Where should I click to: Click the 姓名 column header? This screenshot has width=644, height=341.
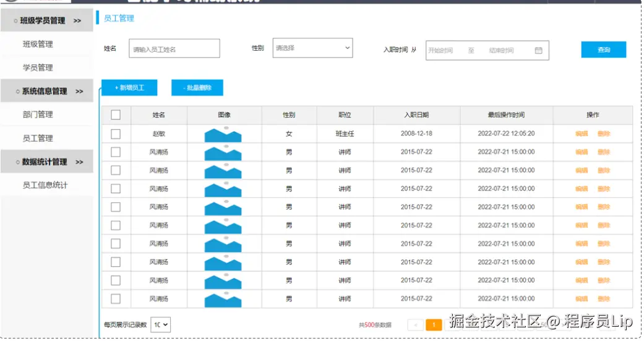[158, 114]
